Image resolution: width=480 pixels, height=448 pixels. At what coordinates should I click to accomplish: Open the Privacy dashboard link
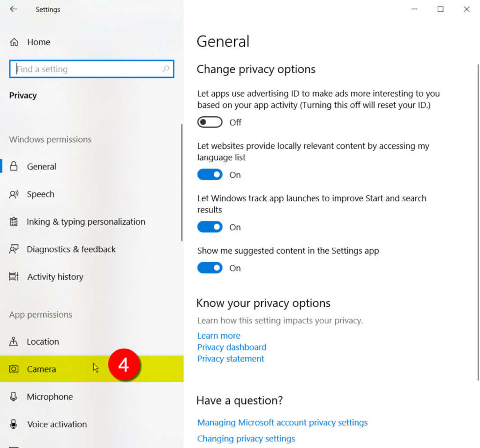232,347
